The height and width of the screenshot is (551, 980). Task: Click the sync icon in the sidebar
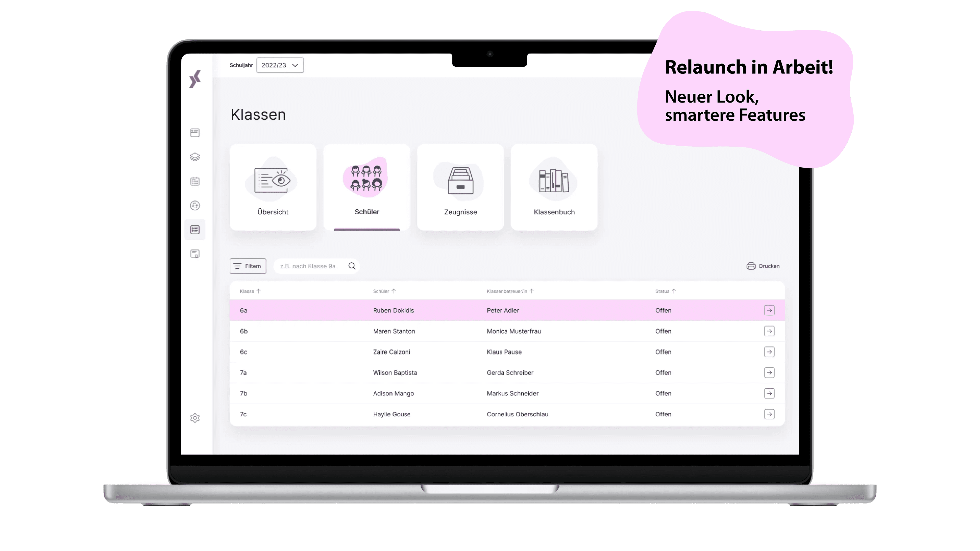click(x=195, y=205)
